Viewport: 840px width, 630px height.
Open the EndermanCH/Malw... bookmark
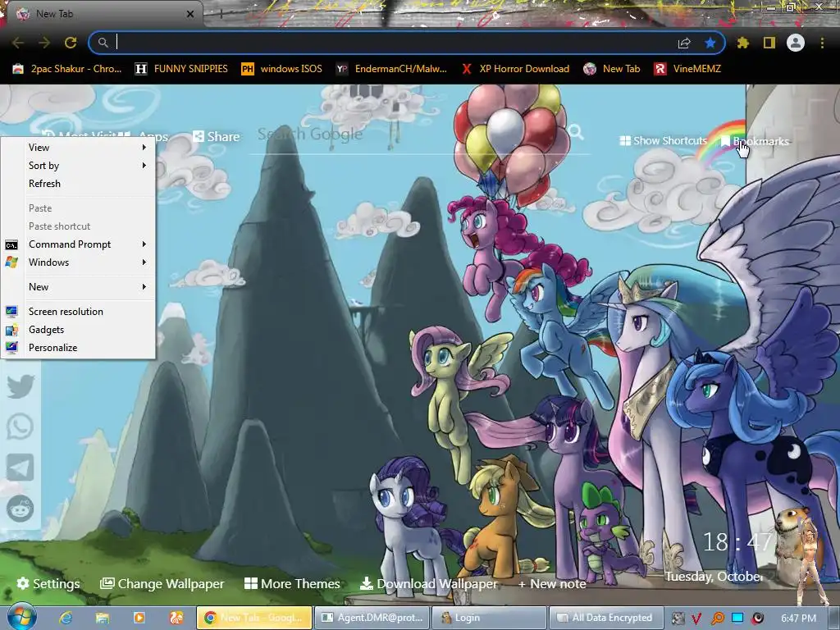pyautogui.click(x=391, y=69)
